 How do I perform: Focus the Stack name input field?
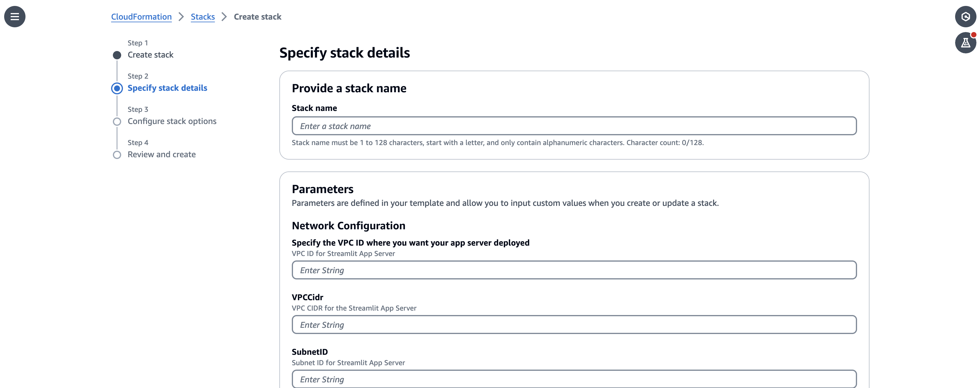click(574, 126)
